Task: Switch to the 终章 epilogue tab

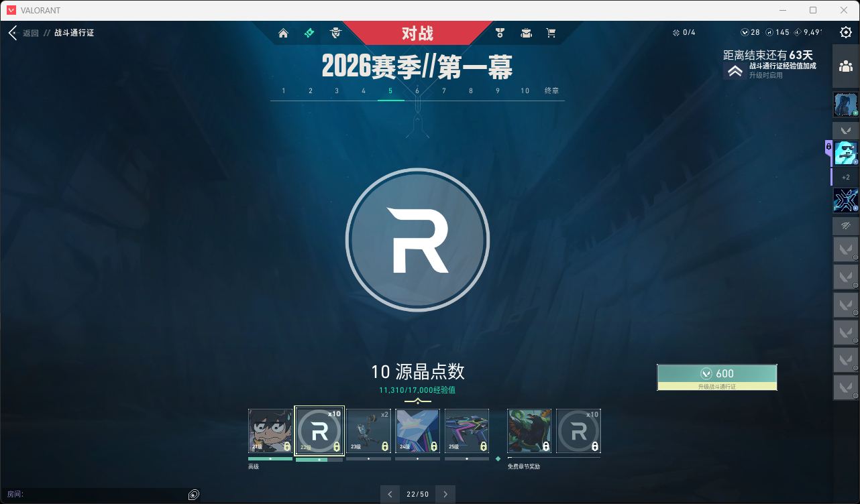Action: coord(551,90)
